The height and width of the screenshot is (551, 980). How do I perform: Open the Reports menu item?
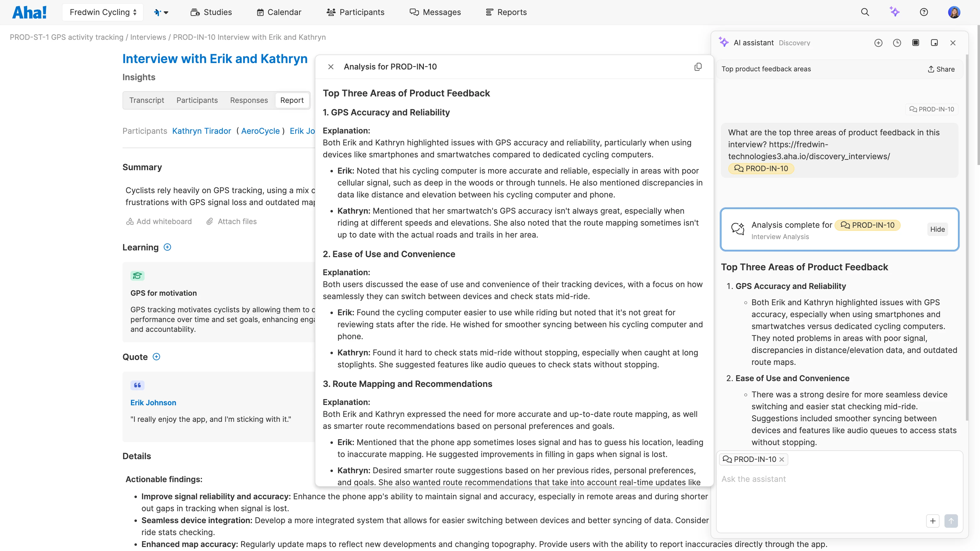[x=506, y=12]
